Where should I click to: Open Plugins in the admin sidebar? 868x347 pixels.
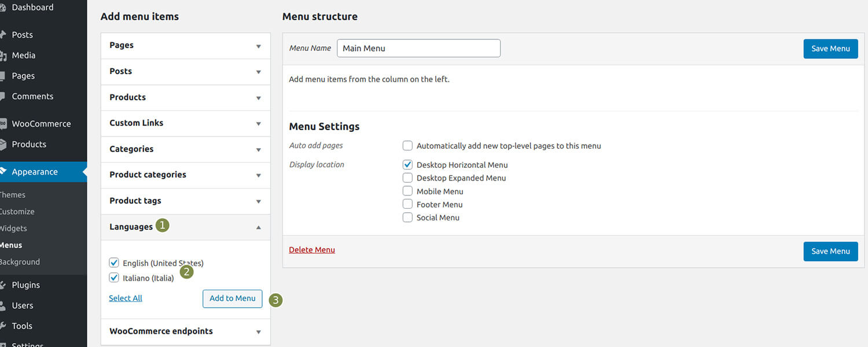click(x=26, y=285)
